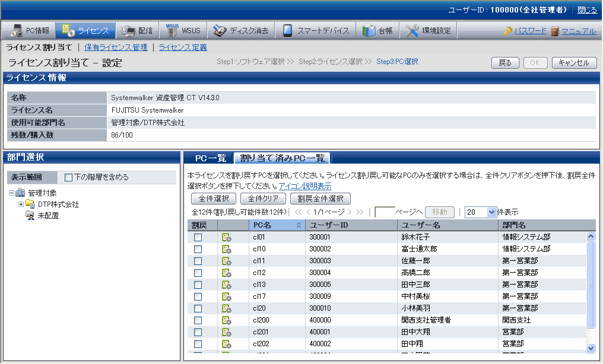
Task: Click the 部門名 column header
Action: coord(547,225)
